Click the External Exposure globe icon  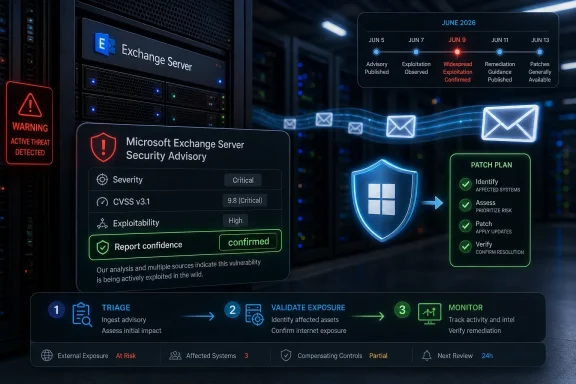pyautogui.click(x=47, y=355)
